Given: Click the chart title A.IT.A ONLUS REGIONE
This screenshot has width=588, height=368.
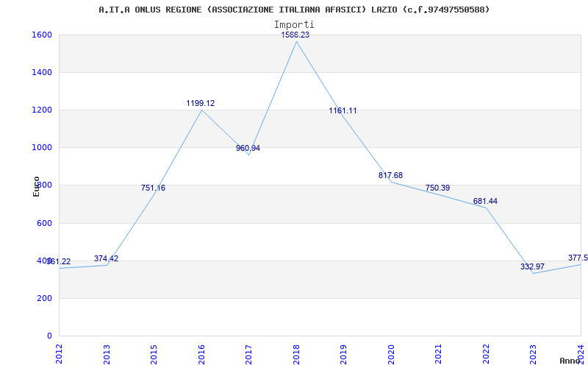Looking at the screenshot, I should tap(295, 10).
